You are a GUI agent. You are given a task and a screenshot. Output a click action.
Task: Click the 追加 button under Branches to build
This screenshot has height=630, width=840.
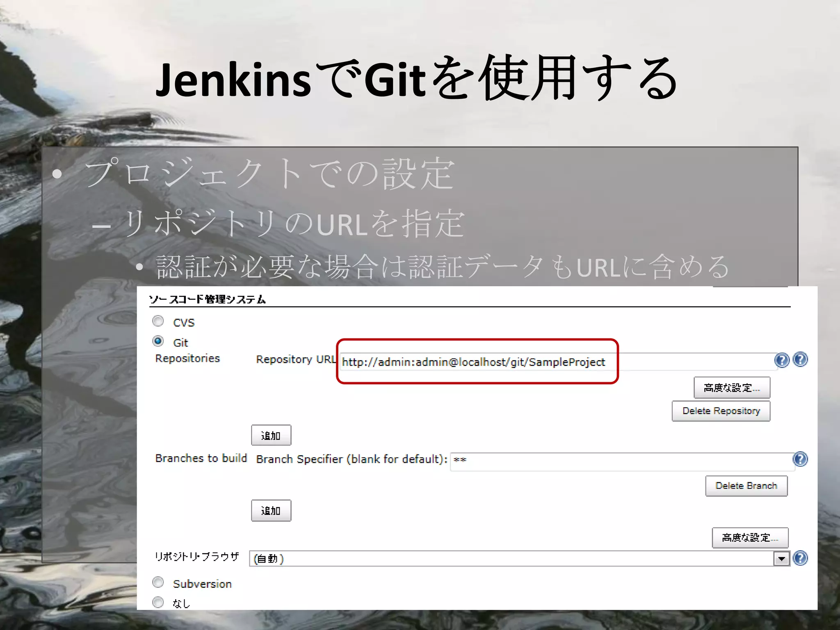(x=271, y=511)
